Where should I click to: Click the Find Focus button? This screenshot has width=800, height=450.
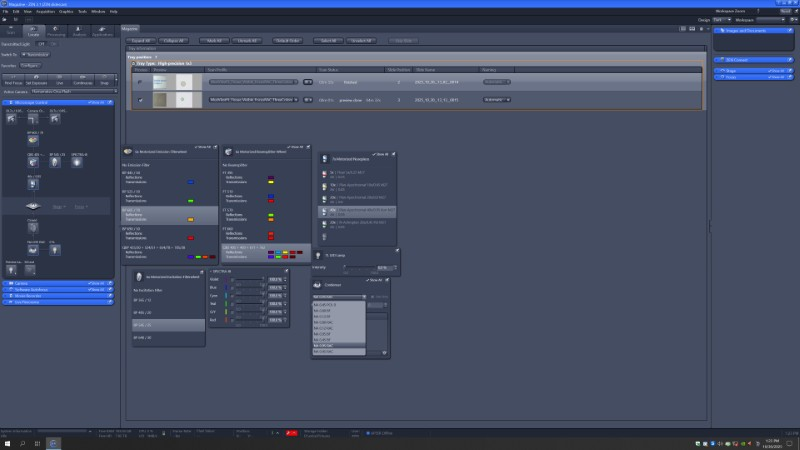[x=16, y=81]
